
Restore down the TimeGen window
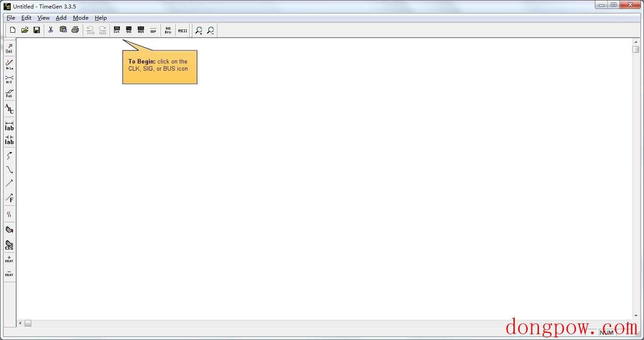click(x=614, y=5)
